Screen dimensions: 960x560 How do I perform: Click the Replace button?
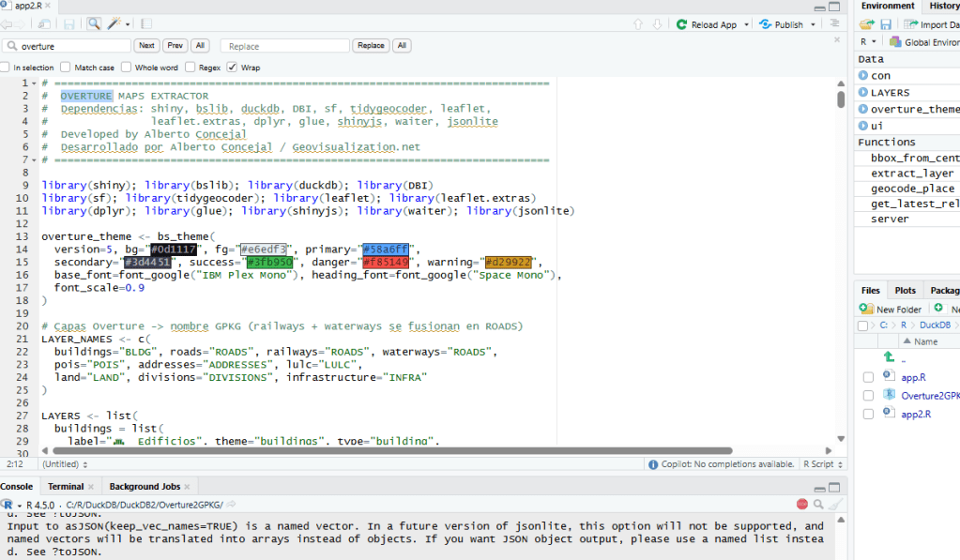(371, 45)
